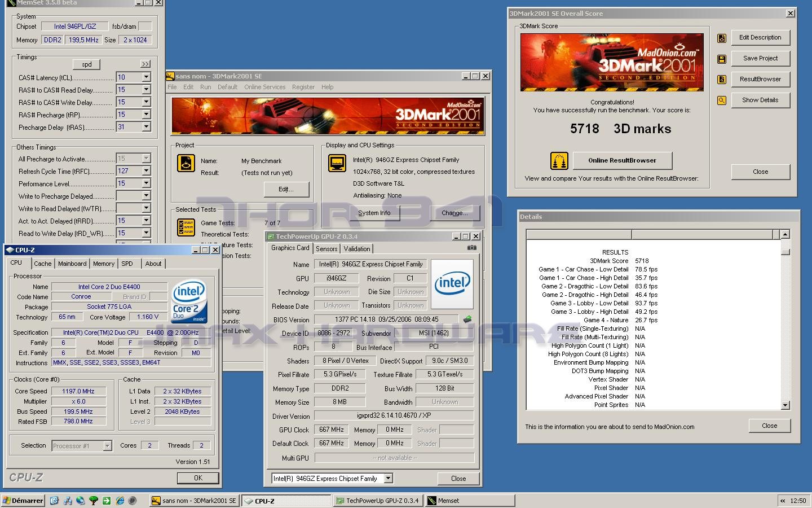
Task: Open Act. to Act. Delayed (tRRD) dropdown
Action: pyautogui.click(x=146, y=221)
